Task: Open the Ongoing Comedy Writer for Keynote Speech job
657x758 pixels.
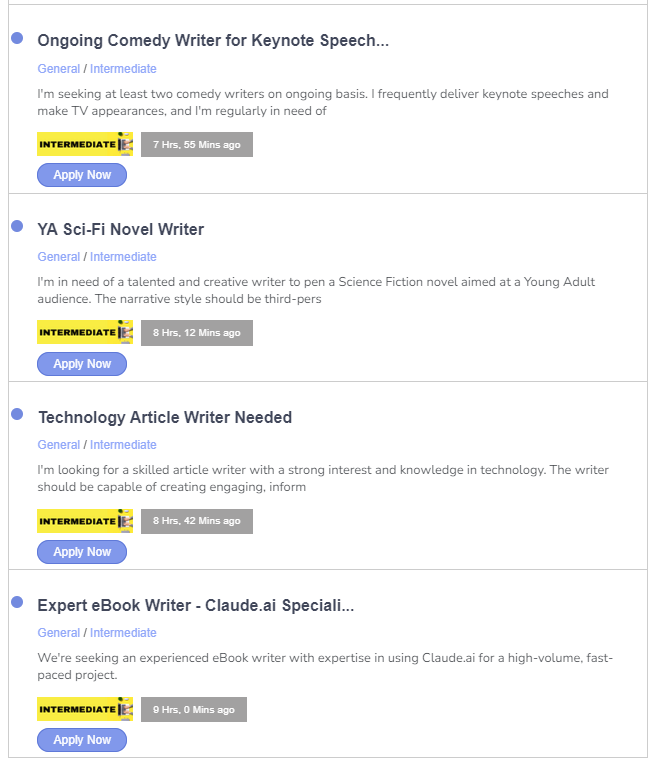Action: [x=213, y=41]
